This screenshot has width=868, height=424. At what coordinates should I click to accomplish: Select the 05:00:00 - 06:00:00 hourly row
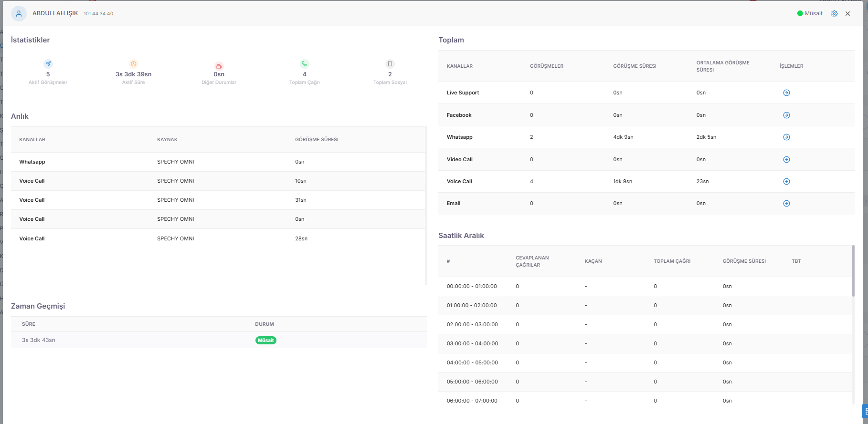click(645, 382)
